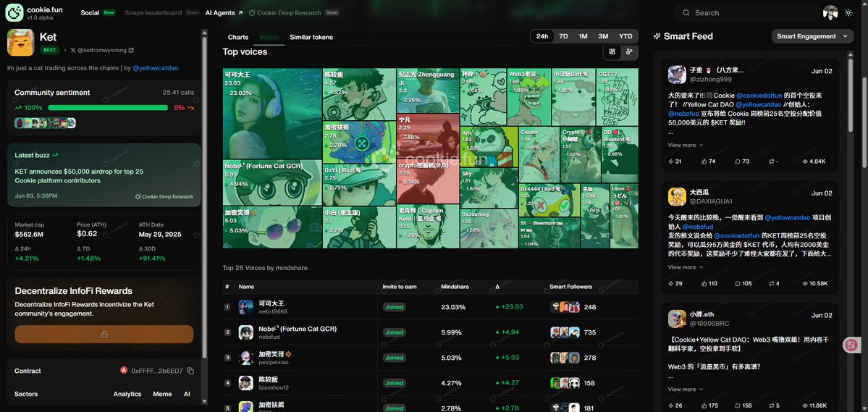The width and height of the screenshot is (868, 412).
Task: Expand View more on 大西瓜 post
Action: [686, 267]
